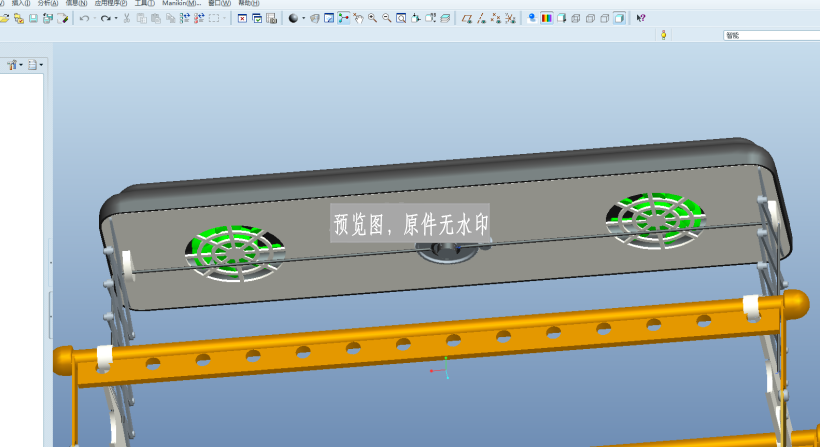This screenshot has width=820, height=447.
Task: Toggle coordinate systems display
Action: pyautogui.click(x=510, y=18)
